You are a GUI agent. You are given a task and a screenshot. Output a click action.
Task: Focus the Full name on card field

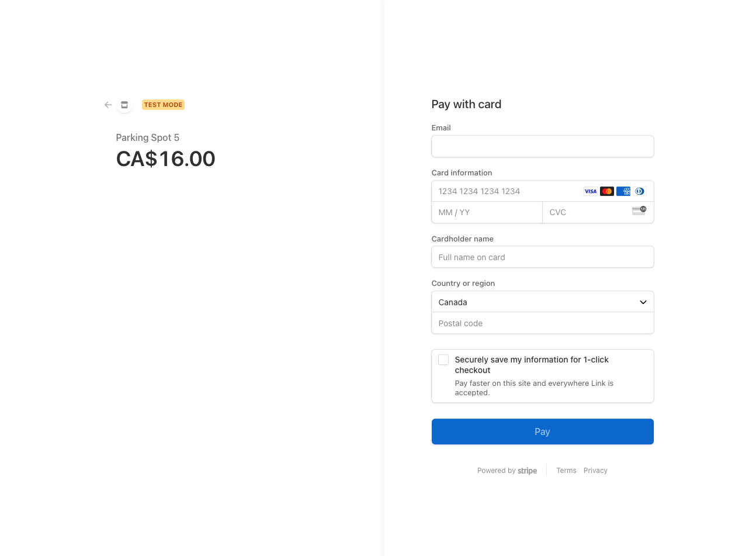pos(542,257)
